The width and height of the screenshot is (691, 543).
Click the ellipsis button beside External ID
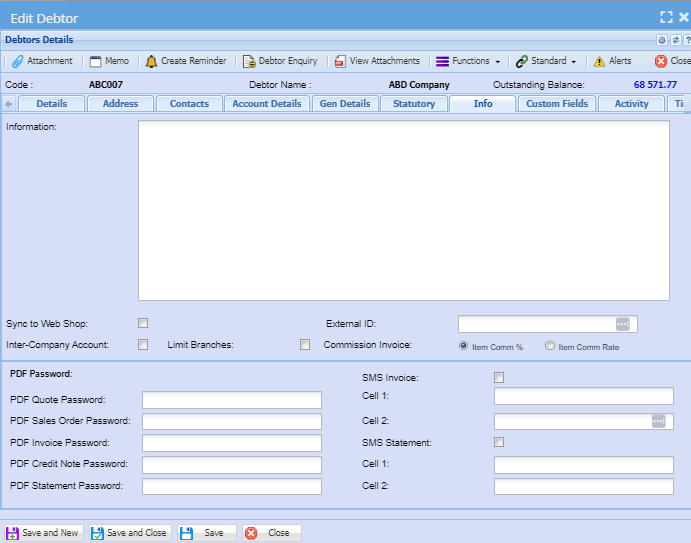click(622, 324)
